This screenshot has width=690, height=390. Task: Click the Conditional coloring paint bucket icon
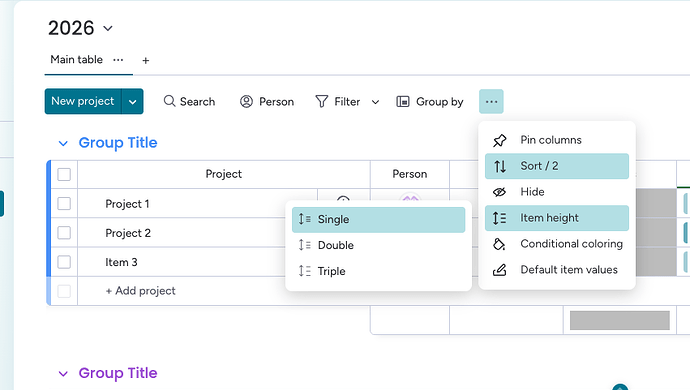click(x=499, y=244)
